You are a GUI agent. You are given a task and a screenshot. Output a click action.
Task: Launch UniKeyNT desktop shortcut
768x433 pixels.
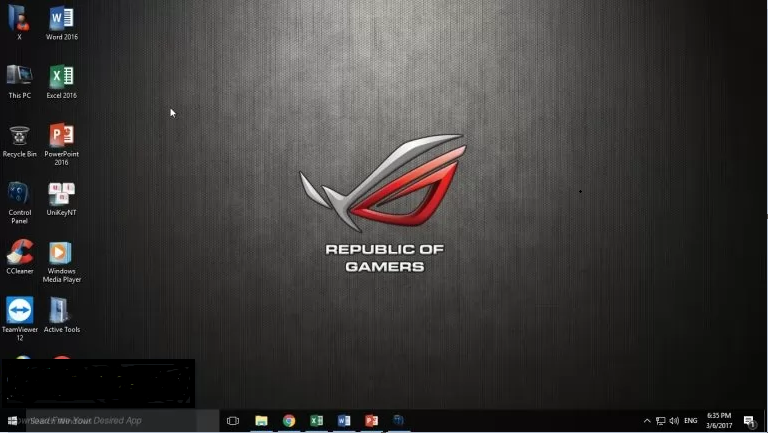click(x=61, y=198)
